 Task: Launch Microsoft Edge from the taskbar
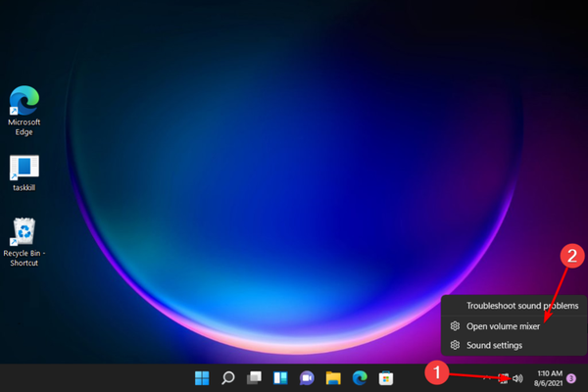tap(359, 377)
